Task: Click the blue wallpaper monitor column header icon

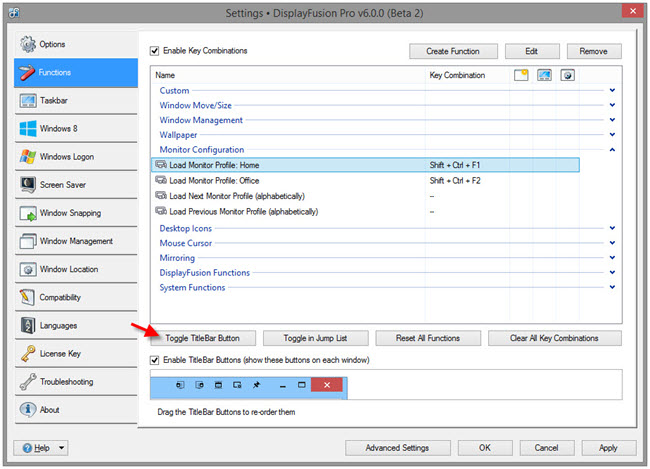Action: (544, 75)
